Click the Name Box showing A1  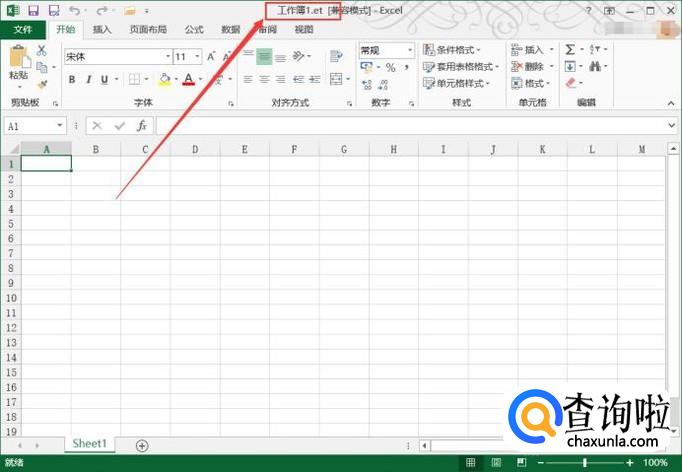30,125
